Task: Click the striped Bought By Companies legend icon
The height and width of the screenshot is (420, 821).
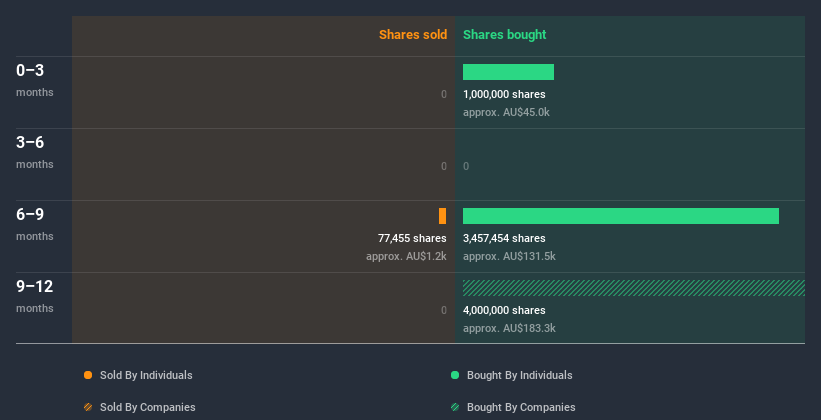Action: tap(455, 407)
